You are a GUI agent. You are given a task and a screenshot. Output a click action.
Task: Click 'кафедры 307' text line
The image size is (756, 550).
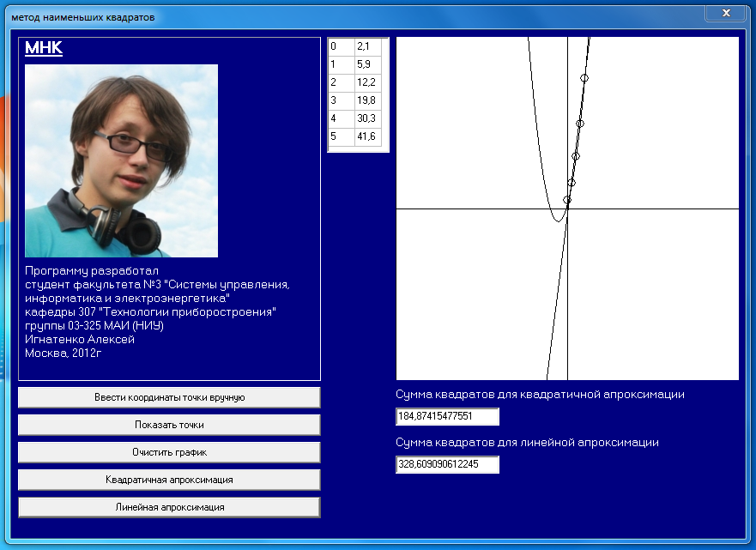point(150,311)
